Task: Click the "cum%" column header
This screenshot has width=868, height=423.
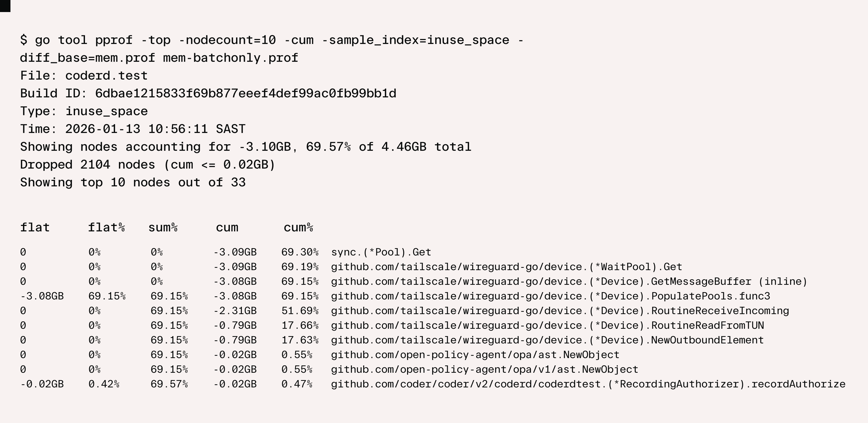Action: click(x=299, y=228)
